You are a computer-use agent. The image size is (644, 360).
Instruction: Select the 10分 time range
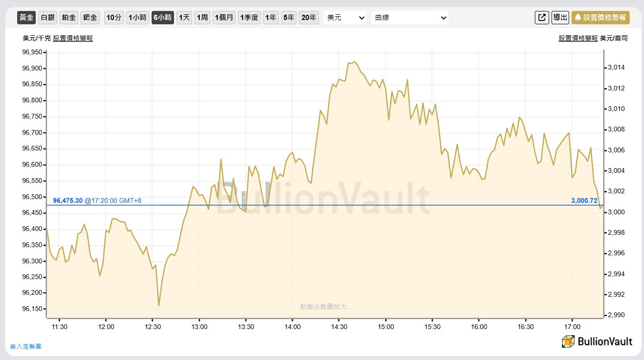(114, 18)
